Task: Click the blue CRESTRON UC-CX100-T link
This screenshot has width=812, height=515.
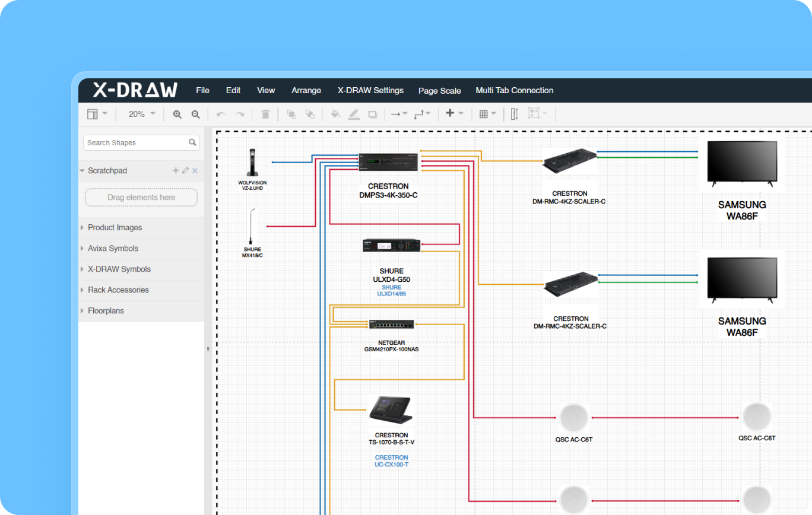Action: coord(392,461)
